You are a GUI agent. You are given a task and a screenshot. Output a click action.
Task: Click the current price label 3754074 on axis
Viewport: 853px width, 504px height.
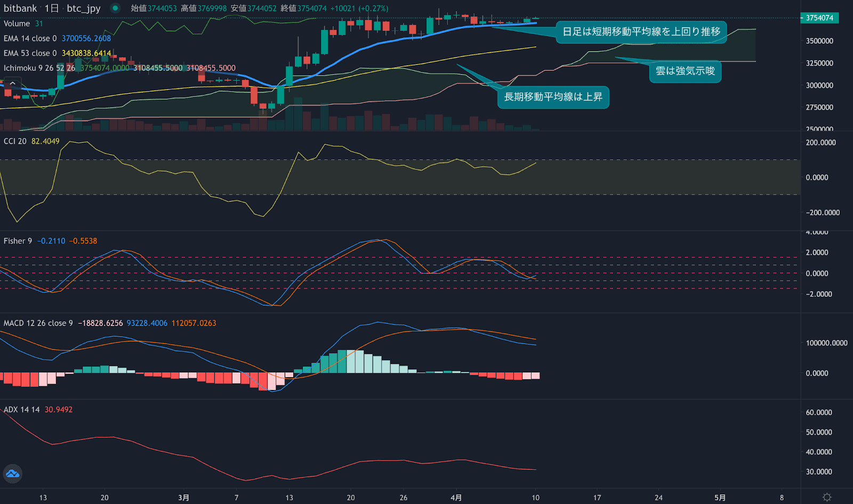[819, 18]
